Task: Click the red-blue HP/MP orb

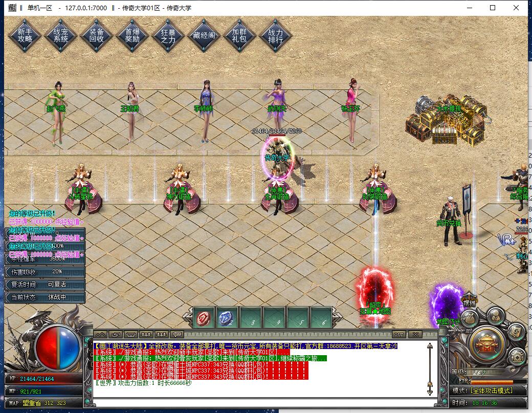Action: [58, 348]
